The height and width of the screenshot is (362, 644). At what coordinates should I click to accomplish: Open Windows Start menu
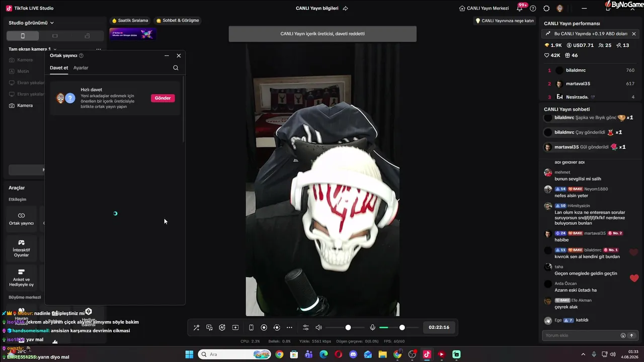click(189, 354)
